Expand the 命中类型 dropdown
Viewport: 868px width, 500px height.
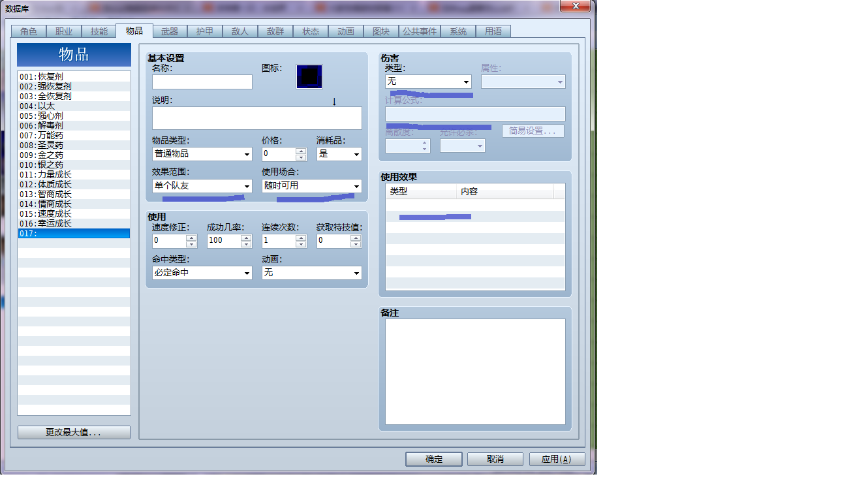[202, 273]
